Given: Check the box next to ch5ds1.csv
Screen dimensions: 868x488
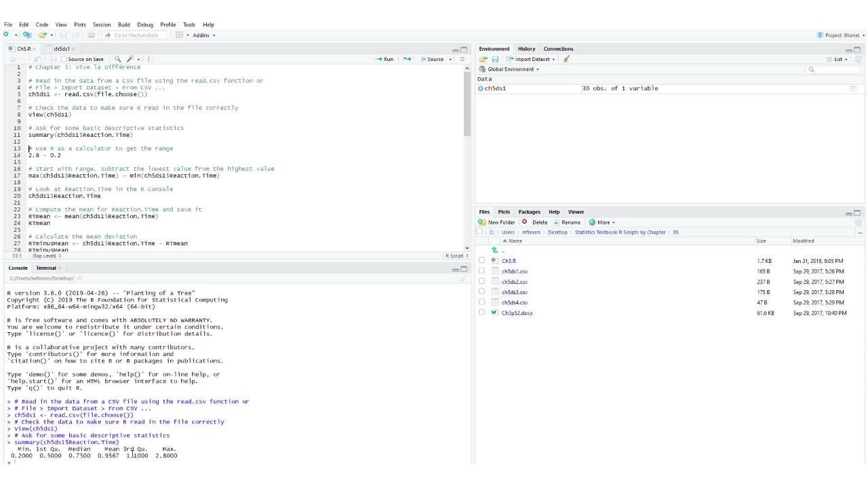Looking at the screenshot, I should [x=481, y=271].
